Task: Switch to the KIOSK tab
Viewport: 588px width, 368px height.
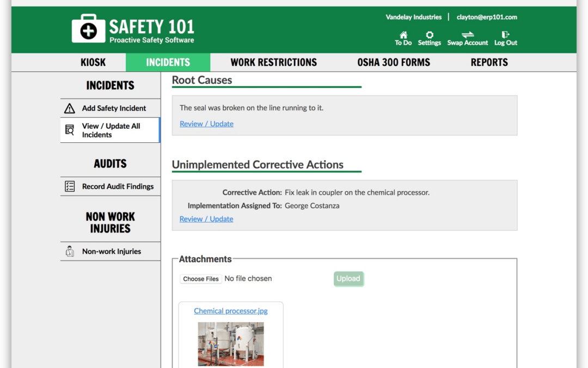Action: 93,62
